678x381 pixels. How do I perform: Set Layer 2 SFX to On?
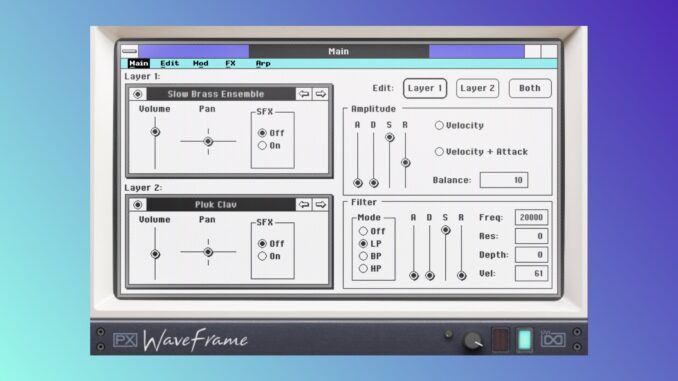[x=269, y=256]
